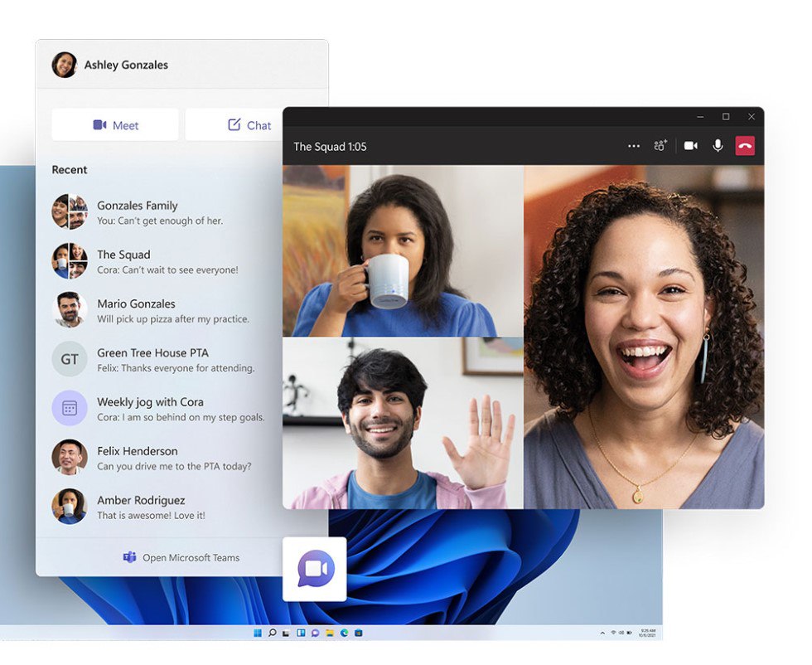Click the add participants icon in call
The image size is (812, 665).
(x=660, y=146)
